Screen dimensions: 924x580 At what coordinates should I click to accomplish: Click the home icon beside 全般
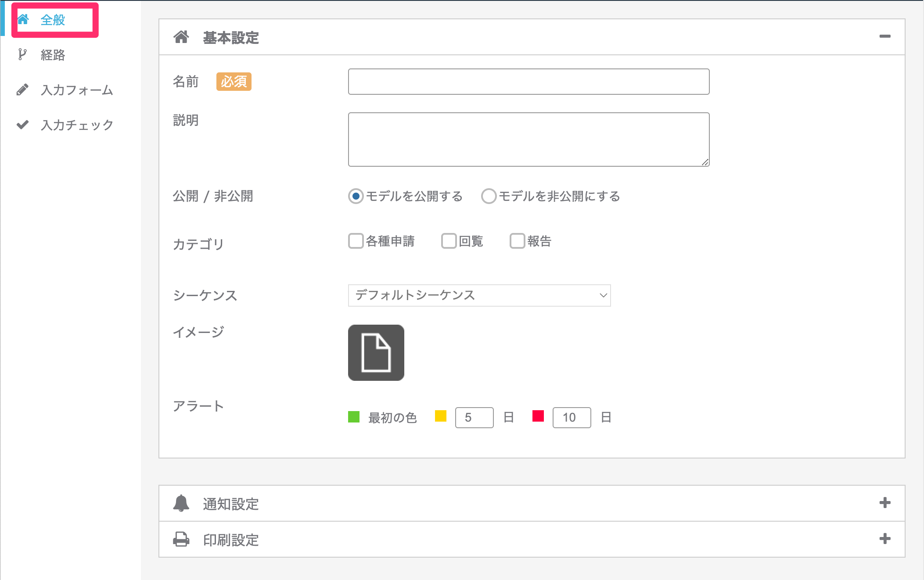point(23,19)
